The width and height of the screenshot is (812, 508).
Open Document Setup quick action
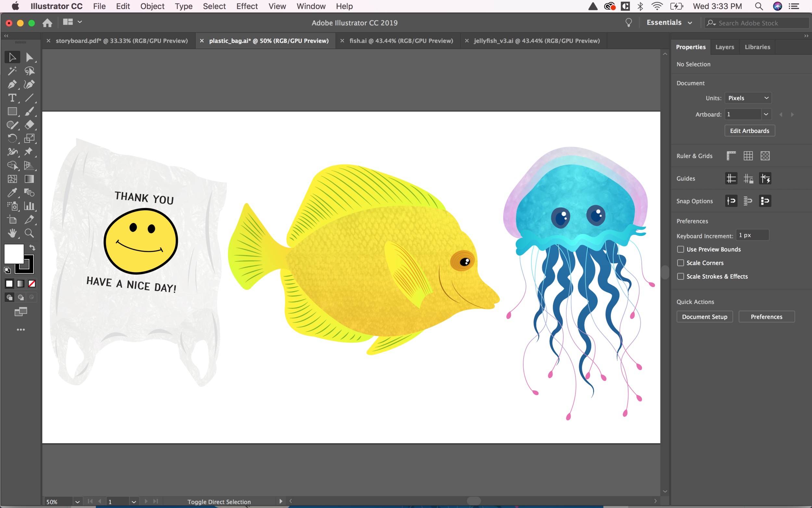pos(704,317)
